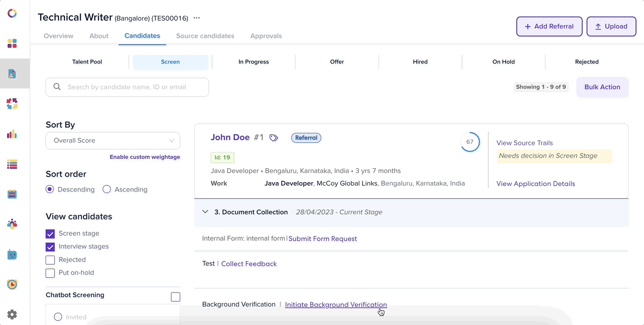
Task: Collapse the Document Collection stage chevron
Action: tap(205, 212)
